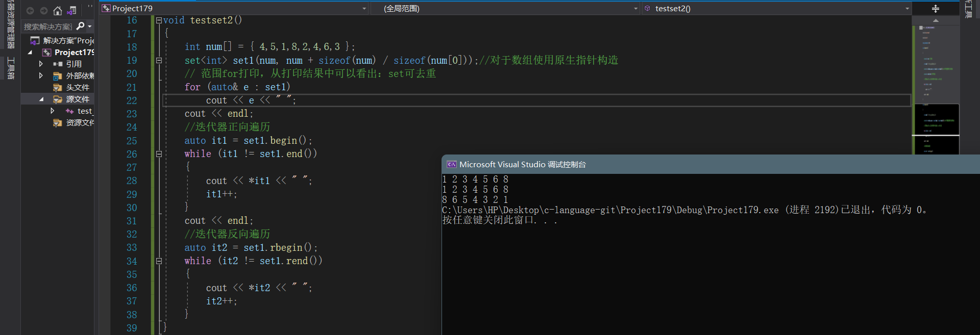Collapse the Project179 node in the tree
Image resolution: width=980 pixels, height=335 pixels.
(x=30, y=53)
